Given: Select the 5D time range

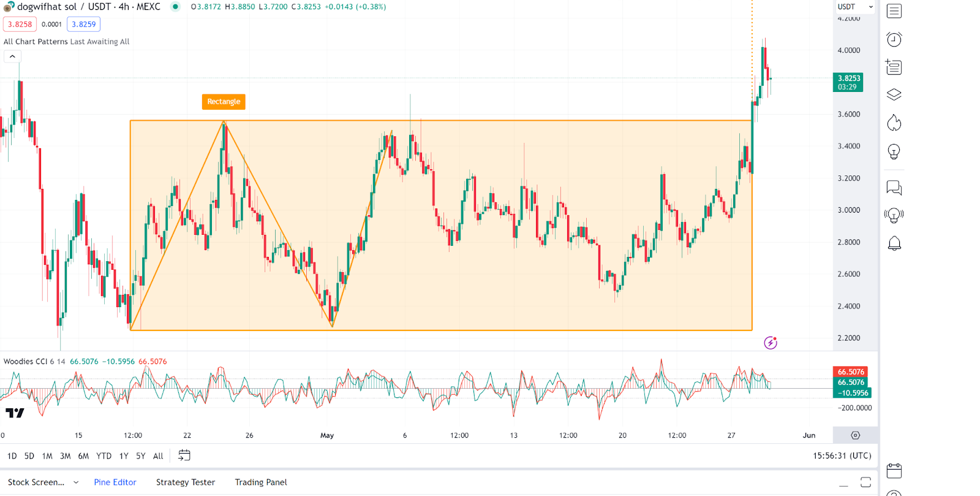Looking at the screenshot, I should coord(29,456).
